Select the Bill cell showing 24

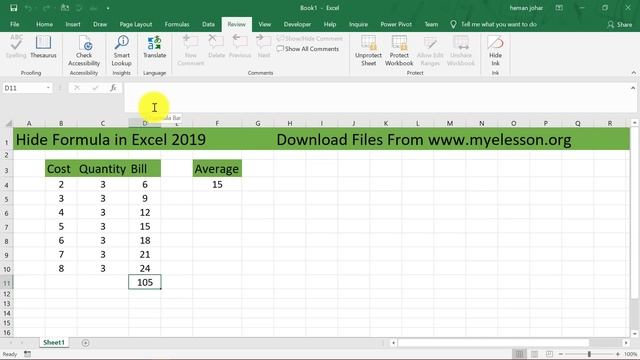point(144,268)
